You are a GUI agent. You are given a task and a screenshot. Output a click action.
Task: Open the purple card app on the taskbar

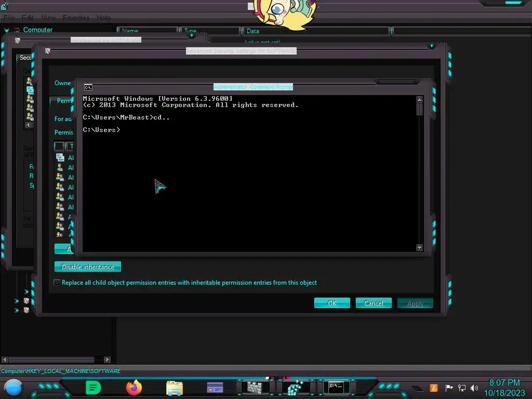coord(215,388)
